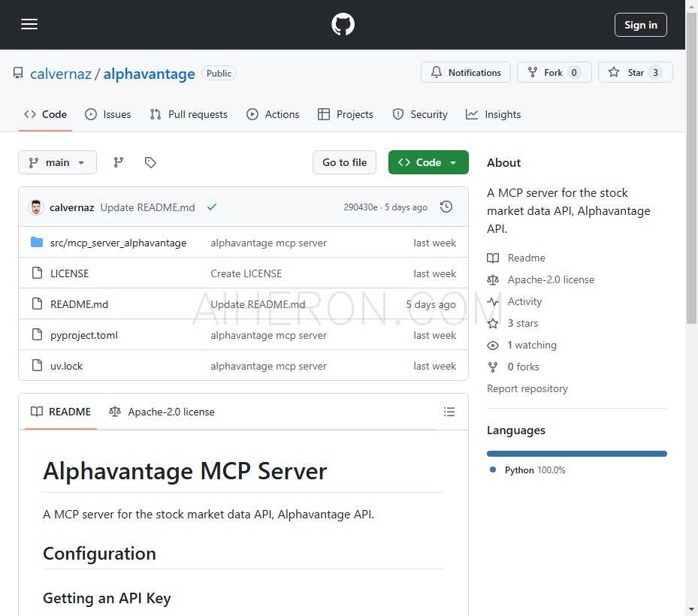
Task: Open the Actions tab
Action: [273, 114]
